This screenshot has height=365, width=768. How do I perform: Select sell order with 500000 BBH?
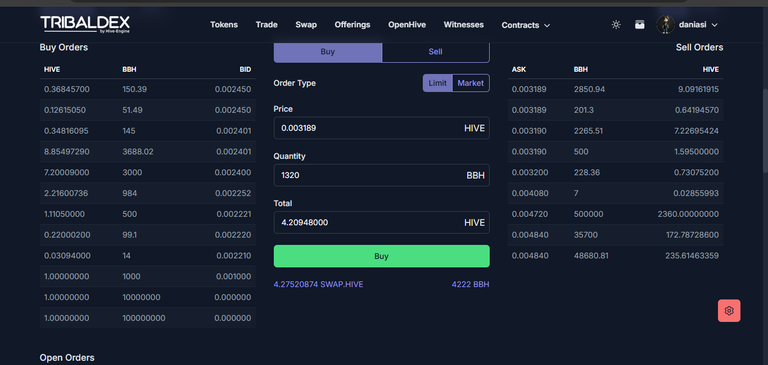(615, 214)
